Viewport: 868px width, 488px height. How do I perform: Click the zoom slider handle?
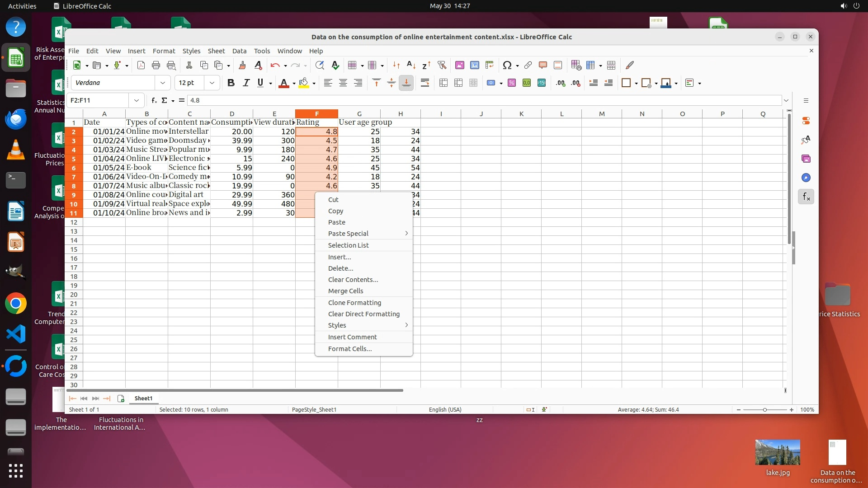(x=764, y=410)
